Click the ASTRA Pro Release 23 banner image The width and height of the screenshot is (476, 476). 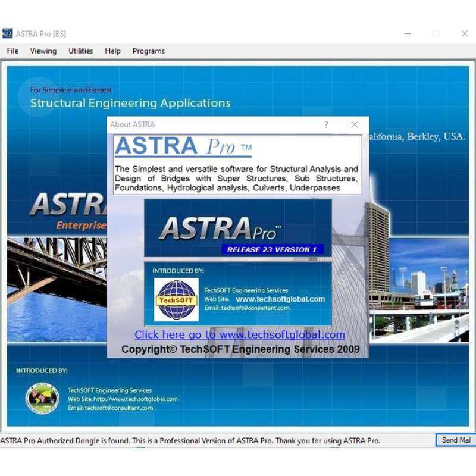click(x=237, y=228)
